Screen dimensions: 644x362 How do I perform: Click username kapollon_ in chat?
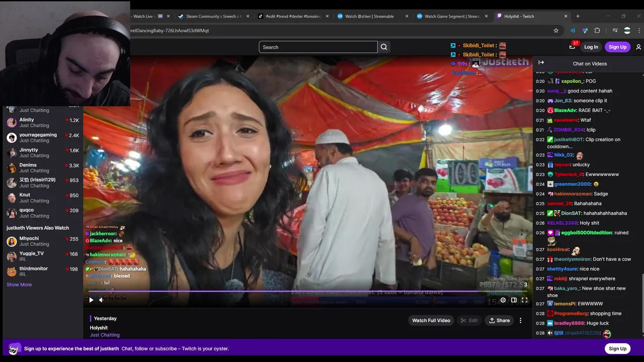click(572, 81)
